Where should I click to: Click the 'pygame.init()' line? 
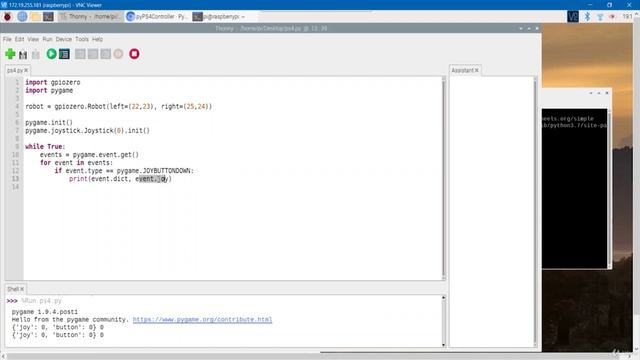49,122
